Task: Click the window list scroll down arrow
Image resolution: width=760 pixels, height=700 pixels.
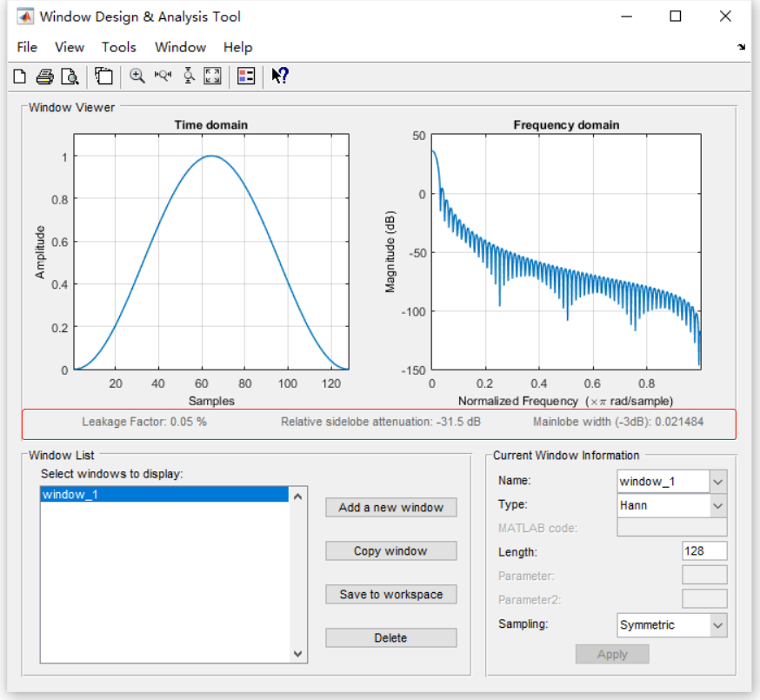Action: click(x=298, y=654)
